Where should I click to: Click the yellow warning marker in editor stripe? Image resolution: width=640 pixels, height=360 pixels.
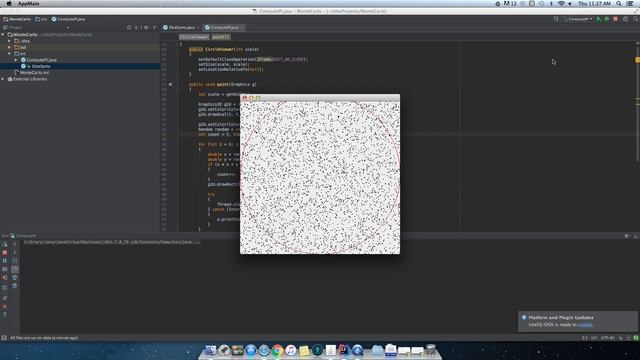638,60
